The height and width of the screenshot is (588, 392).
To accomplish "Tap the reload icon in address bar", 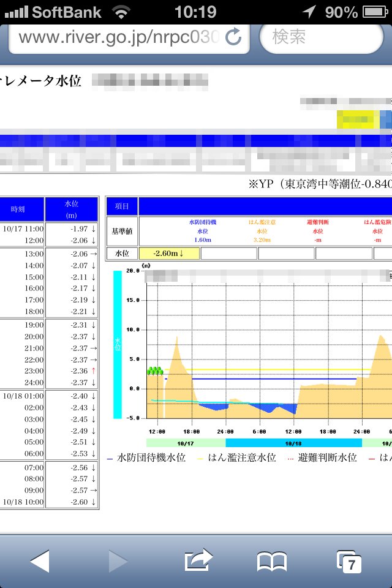I will [x=233, y=37].
